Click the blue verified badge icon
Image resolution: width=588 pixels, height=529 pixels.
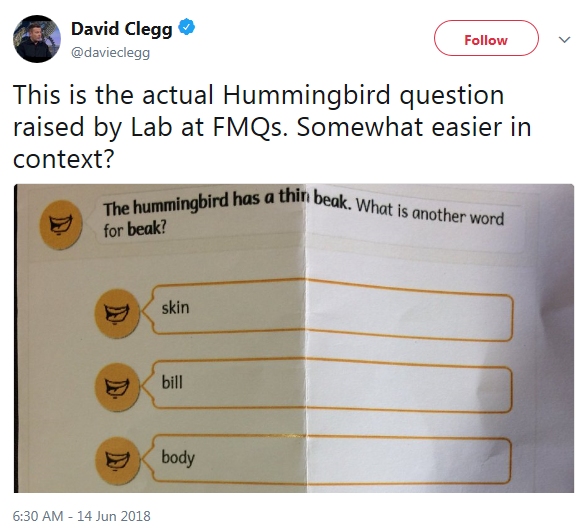(x=186, y=27)
